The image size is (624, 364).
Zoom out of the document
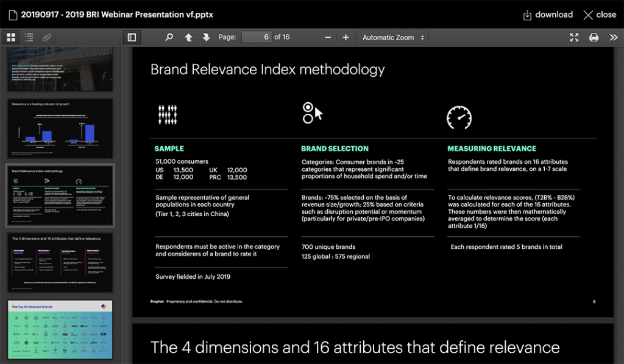click(x=328, y=37)
